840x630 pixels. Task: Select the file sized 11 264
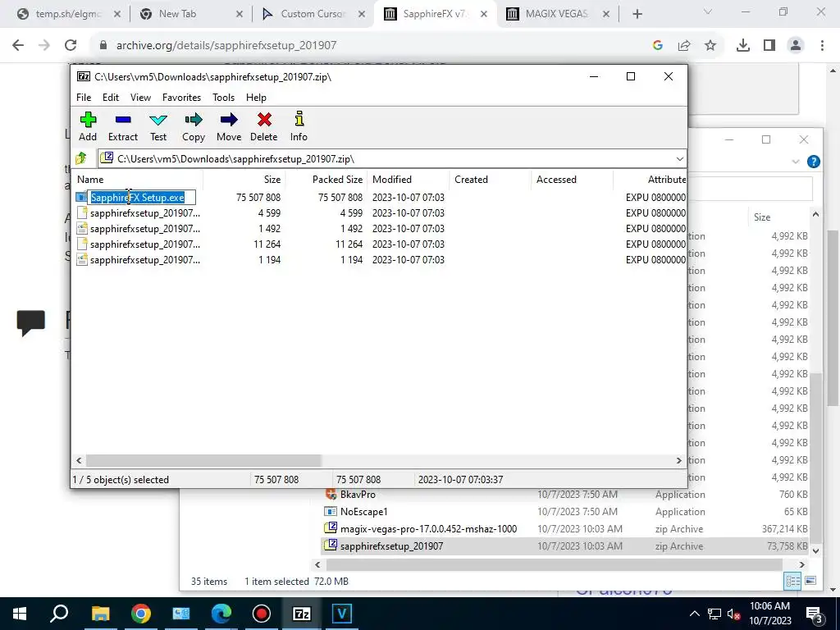coord(144,244)
